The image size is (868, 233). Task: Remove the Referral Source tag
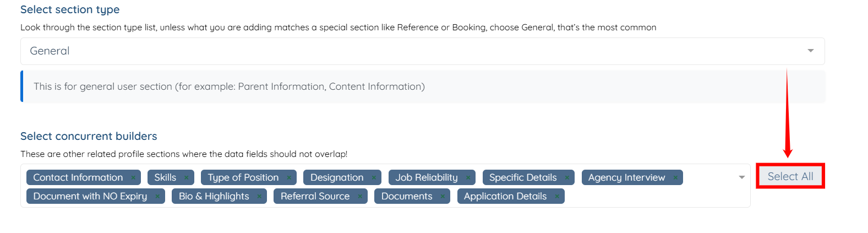tap(360, 197)
